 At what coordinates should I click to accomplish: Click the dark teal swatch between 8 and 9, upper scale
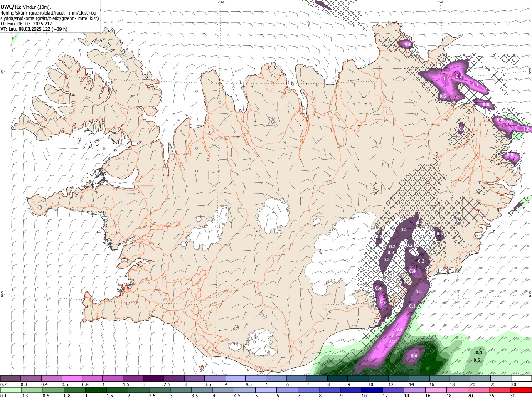click(337, 379)
